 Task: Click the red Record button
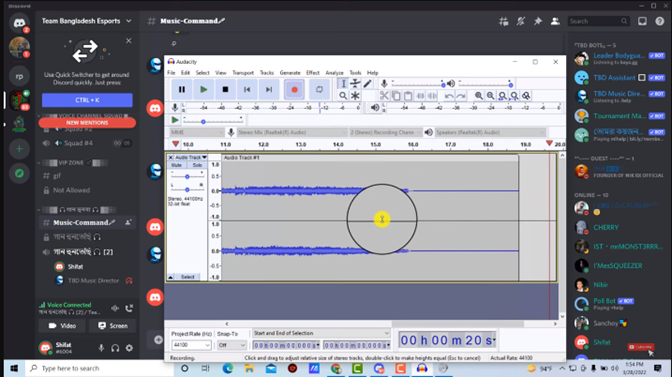(294, 90)
